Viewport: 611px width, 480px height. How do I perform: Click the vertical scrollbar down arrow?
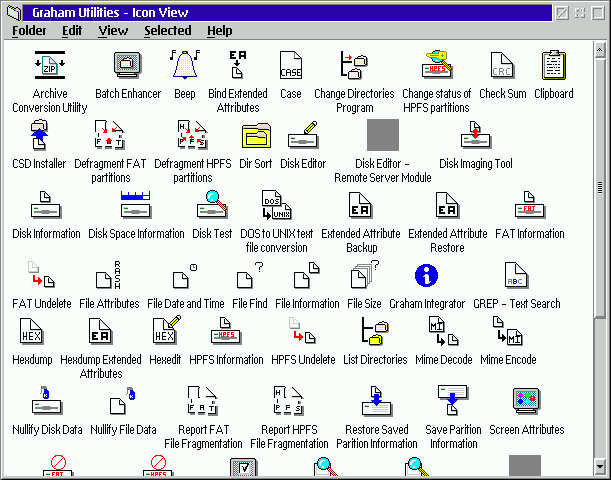pos(600,465)
